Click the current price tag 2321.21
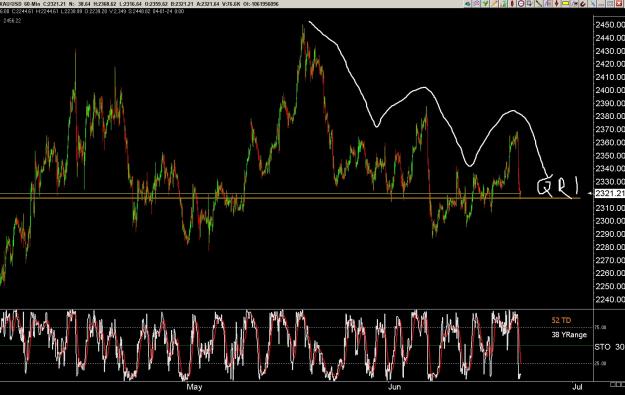625x395 pixels. point(609,193)
